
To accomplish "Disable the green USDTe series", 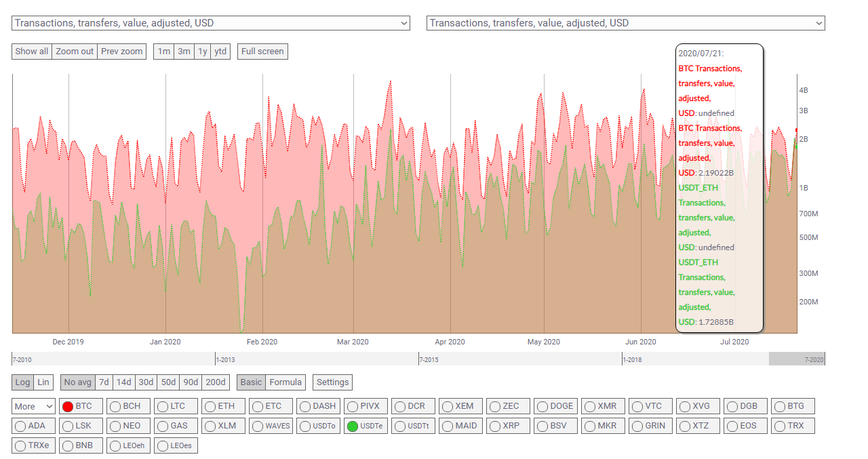I will [x=366, y=426].
